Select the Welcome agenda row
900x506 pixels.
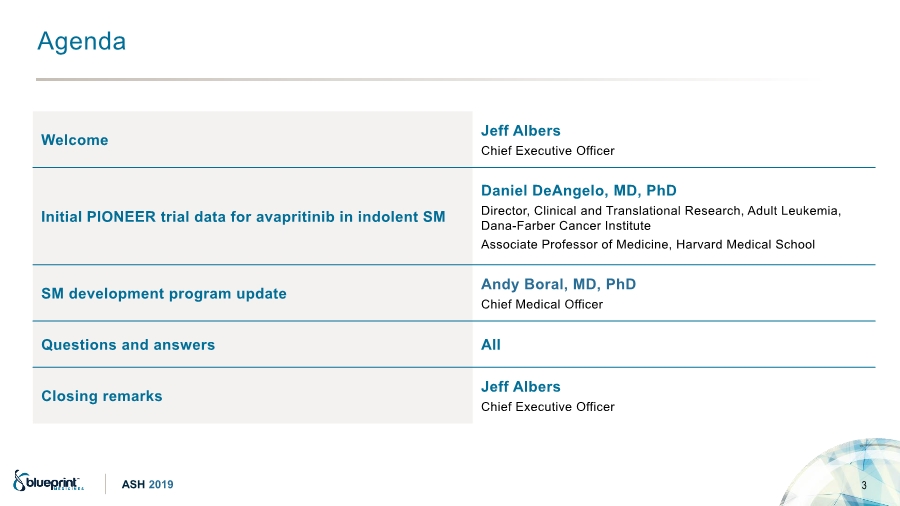[75, 140]
